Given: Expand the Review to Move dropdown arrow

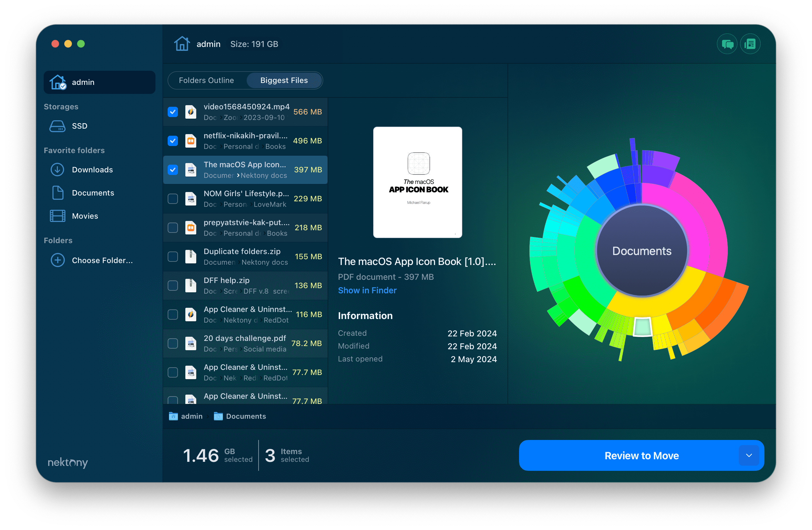Looking at the screenshot, I should click(x=749, y=456).
